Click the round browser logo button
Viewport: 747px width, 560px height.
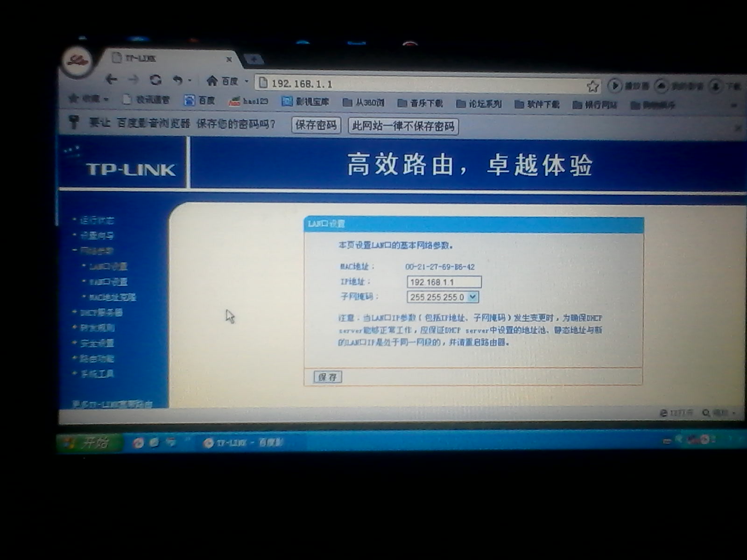77,61
